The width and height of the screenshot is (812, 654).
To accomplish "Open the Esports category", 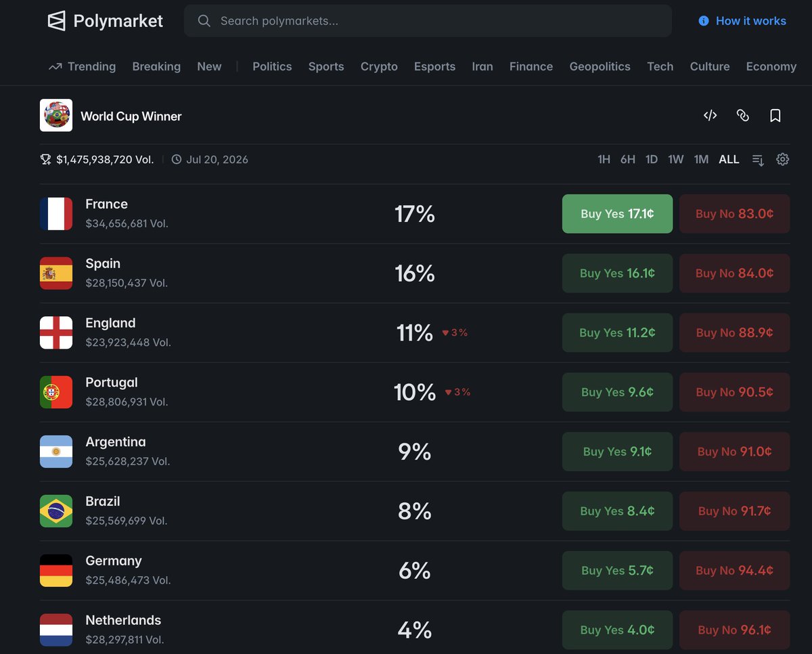I will [x=434, y=66].
